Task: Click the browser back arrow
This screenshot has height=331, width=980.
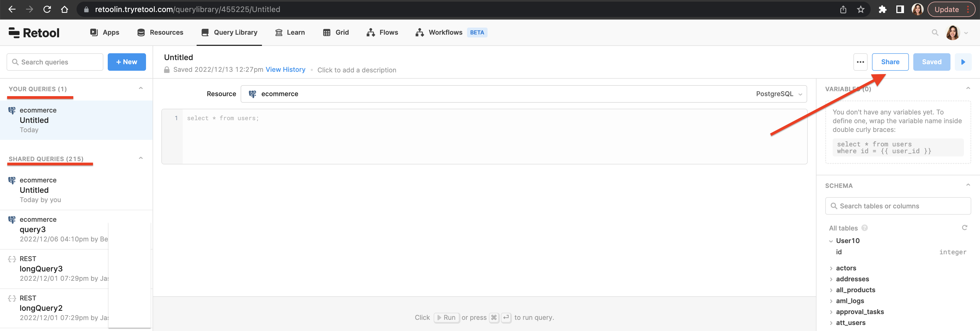Action: pos(12,9)
